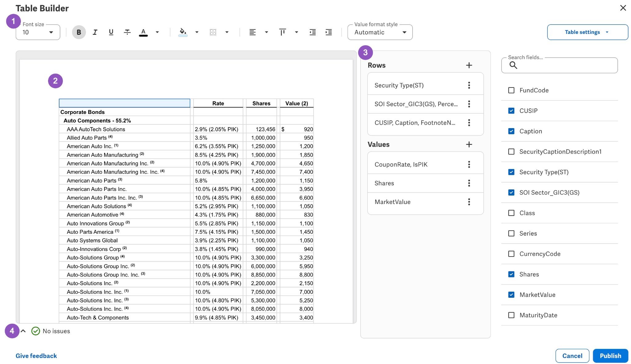
Task: Open the fill color dropdown arrow
Action: (197, 32)
